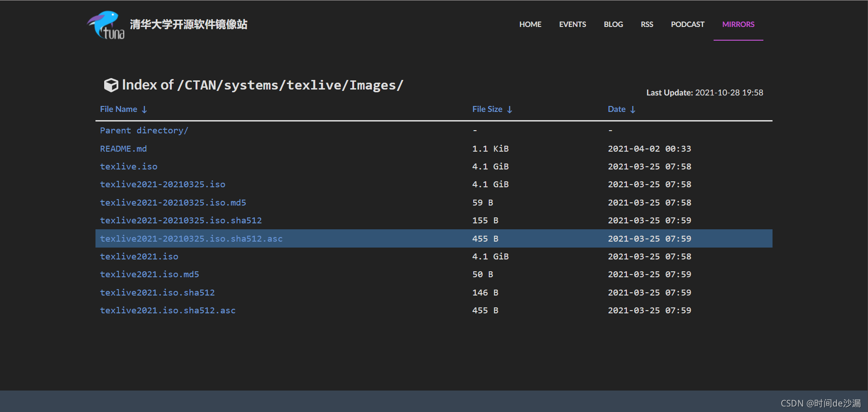Sort by File Name arrow icon
The height and width of the screenshot is (412, 868).
[x=144, y=110]
